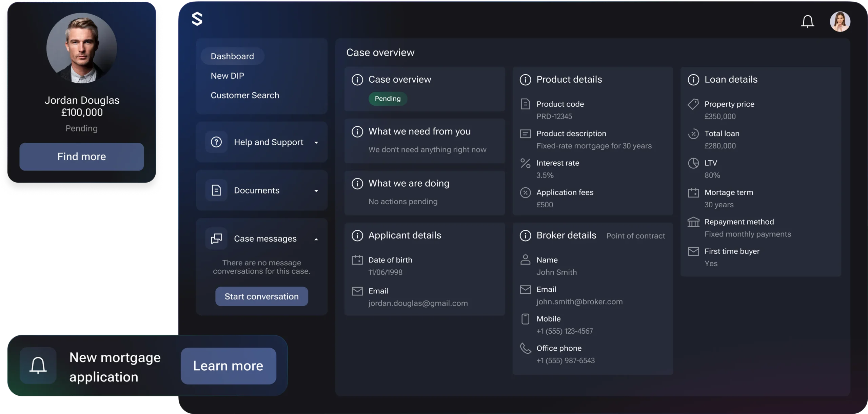Click the S logo icon
The height and width of the screenshot is (414, 868).
[x=197, y=19]
